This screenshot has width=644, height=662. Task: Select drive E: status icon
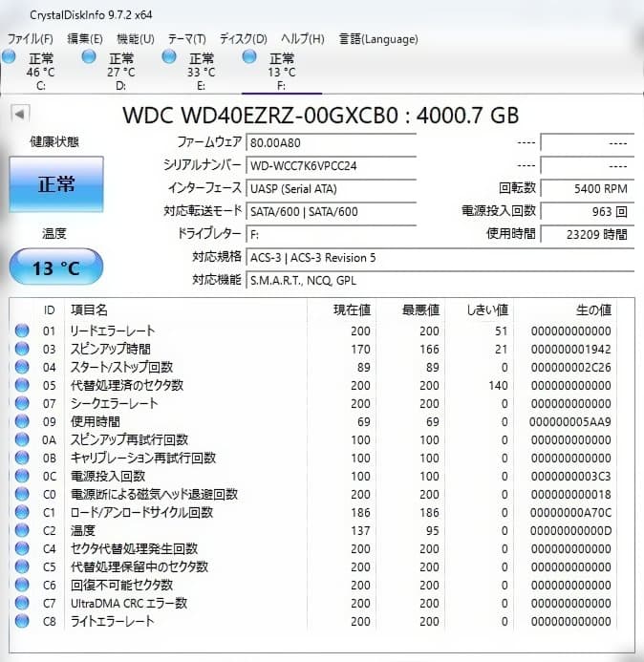pos(169,56)
